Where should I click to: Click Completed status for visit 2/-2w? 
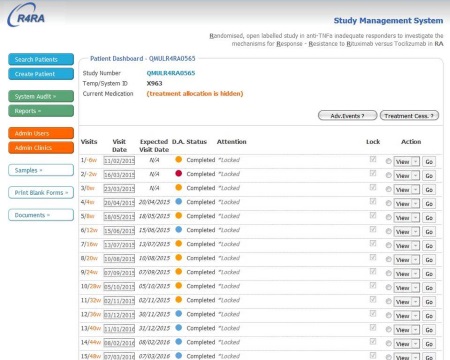201,174
